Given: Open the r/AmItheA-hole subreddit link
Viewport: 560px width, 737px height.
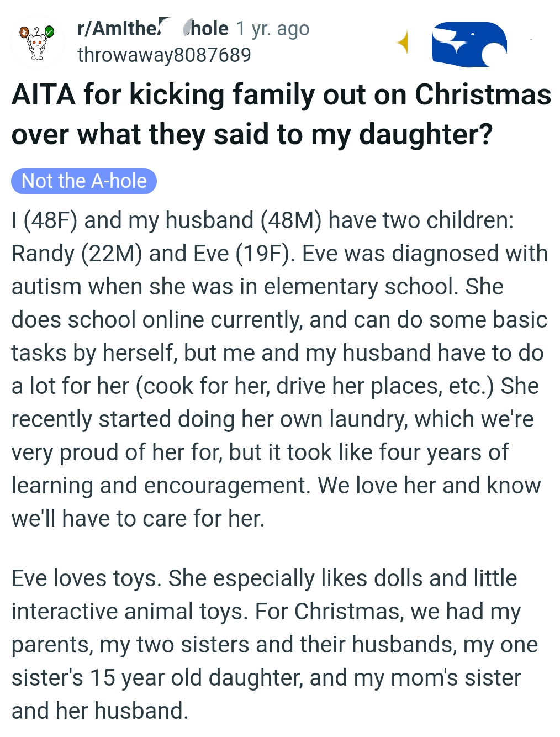Looking at the screenshot, I should [x=152, y=29].
